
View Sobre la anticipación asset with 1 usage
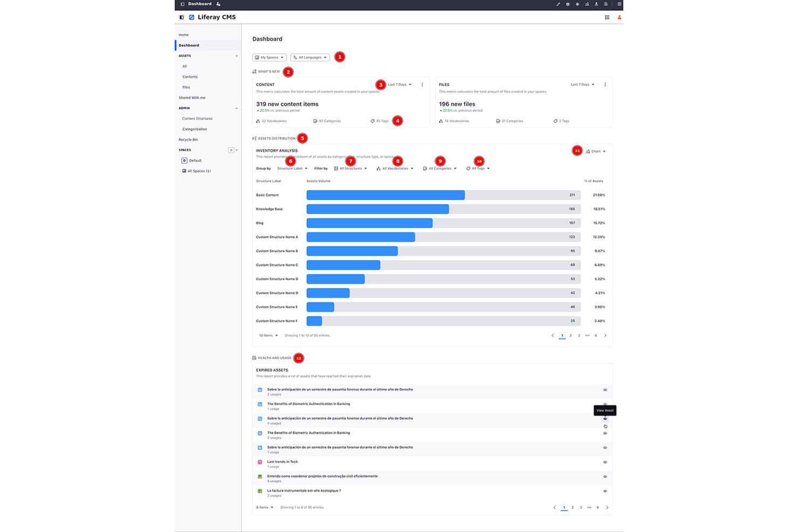(x=605, y=448)
